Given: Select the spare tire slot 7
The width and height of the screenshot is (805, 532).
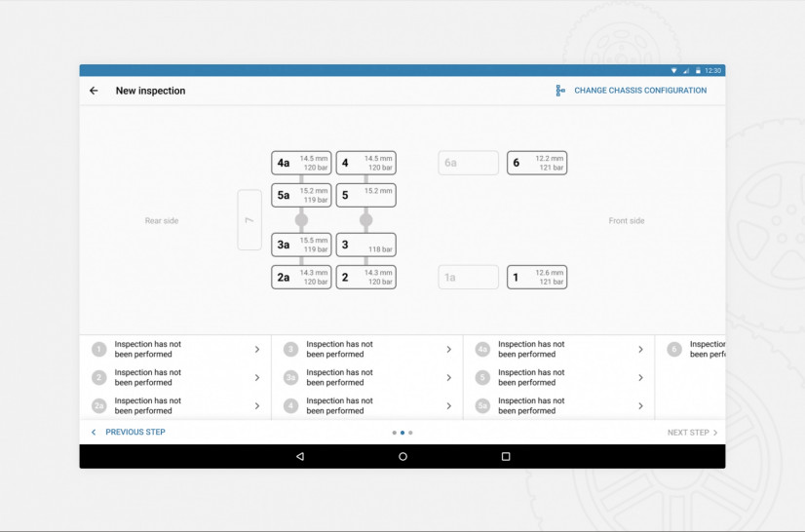Looking at the screenshot, I should click(249, 220).
